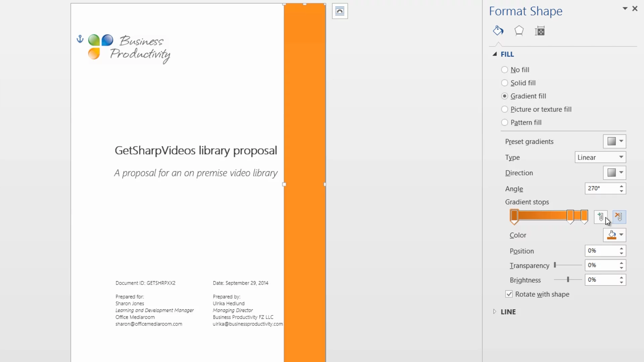Open the Fill & Line tab icon
This screenshot has height=362, width=644.
pyautogui.click(x=498, y=31)
